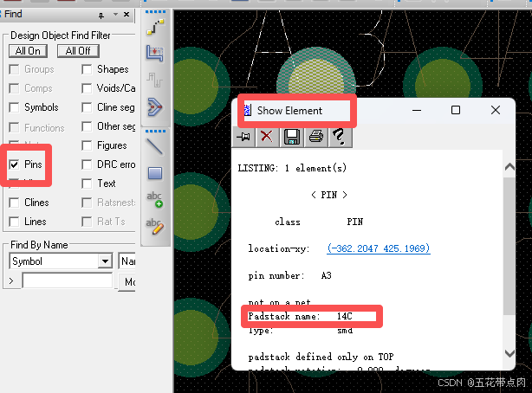This screenshot has height=393, width=532.
Task: Click the Find By Name text field
Action: pos(68,280)
